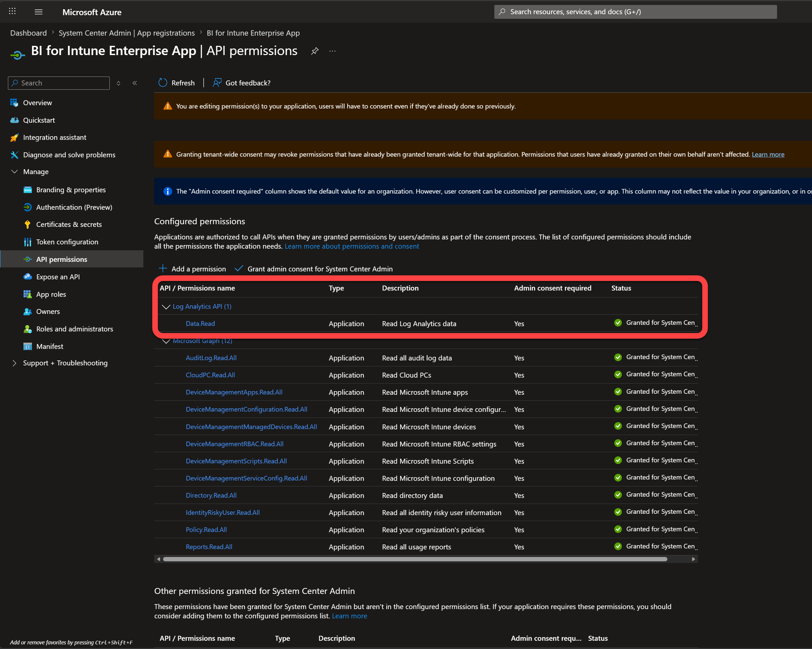The width and height of the screenshot is (812, 649).
Task: Click the Overview icon in sidebar
Action: pyautogui.click(x=14, y=103)
